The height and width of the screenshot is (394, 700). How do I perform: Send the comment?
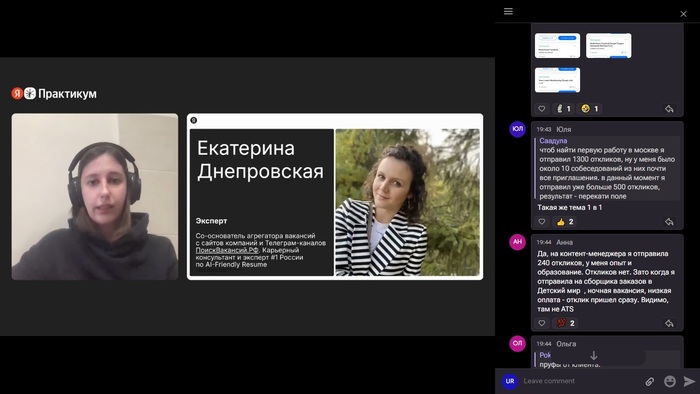click(689, 381)
